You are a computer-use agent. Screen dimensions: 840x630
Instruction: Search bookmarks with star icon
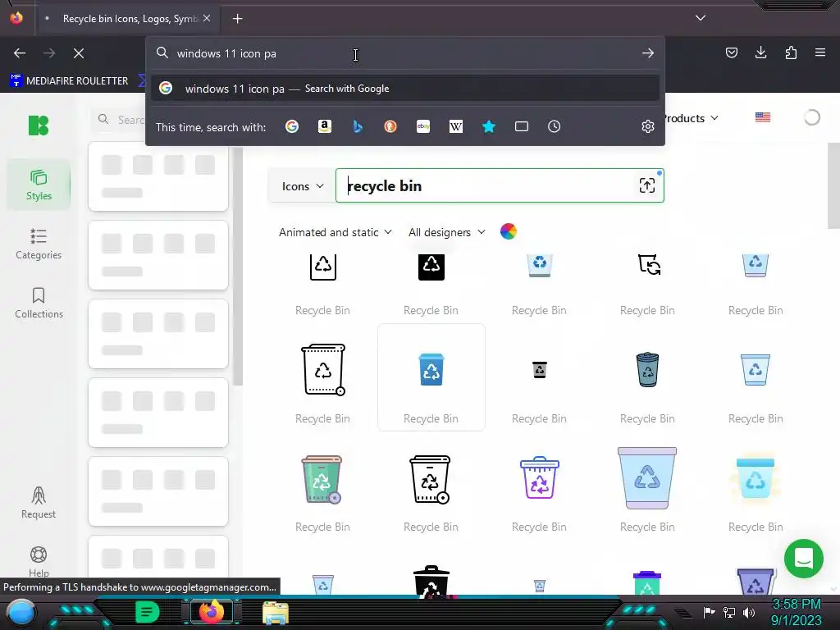(x=489, y=126)
